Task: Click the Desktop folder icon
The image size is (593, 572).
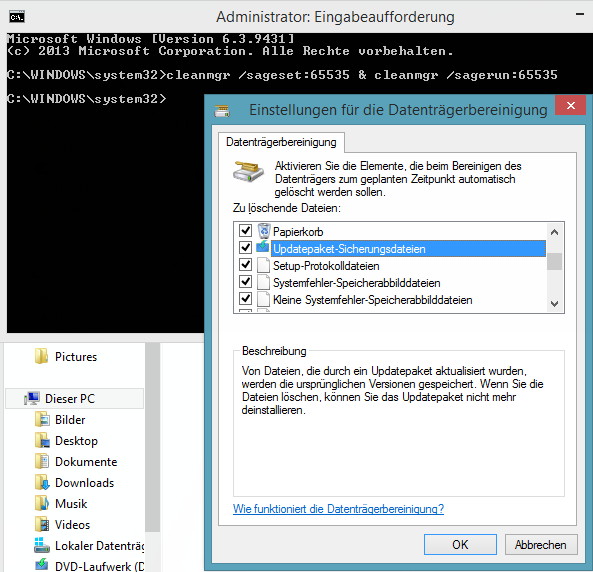Action: 42,441
